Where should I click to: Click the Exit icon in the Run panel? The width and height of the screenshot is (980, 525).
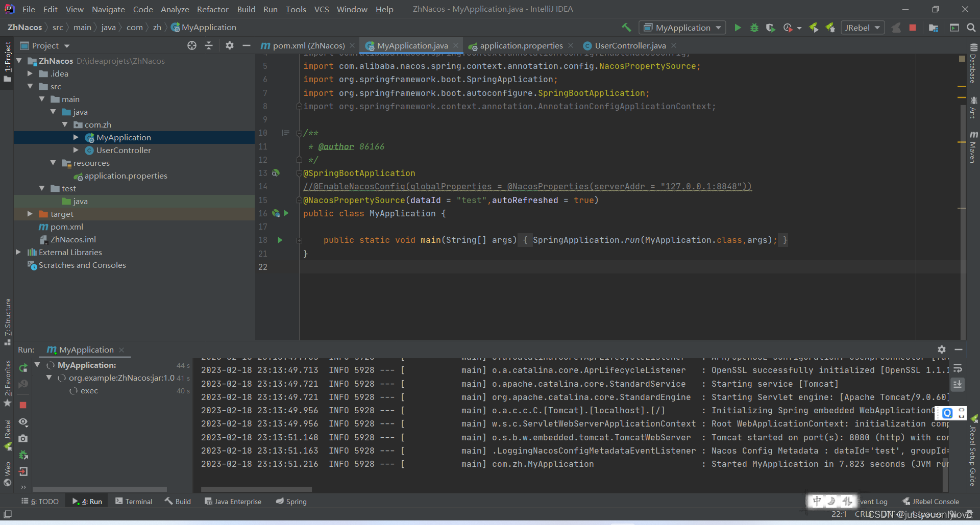click(23, 471)
